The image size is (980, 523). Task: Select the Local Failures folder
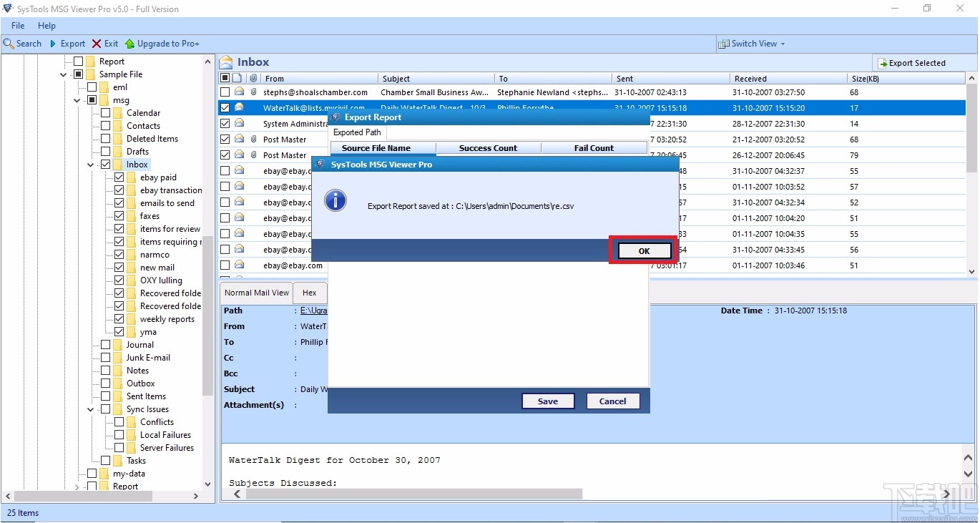point(166,435)
